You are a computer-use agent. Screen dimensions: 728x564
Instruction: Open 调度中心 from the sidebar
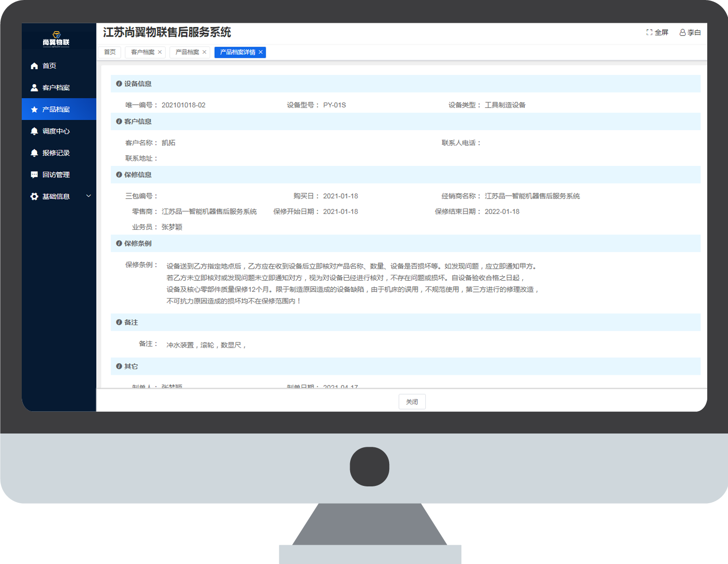point(56,131)
